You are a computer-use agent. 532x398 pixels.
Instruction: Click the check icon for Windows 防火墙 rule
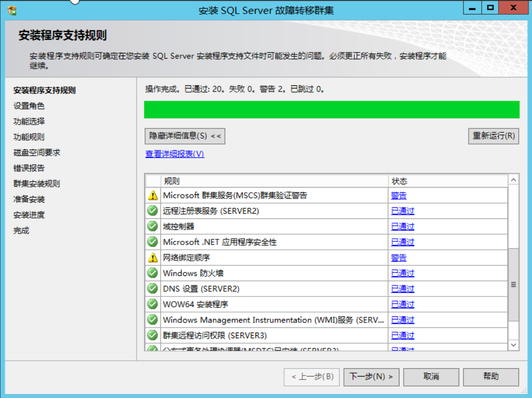tap(153, 273)
